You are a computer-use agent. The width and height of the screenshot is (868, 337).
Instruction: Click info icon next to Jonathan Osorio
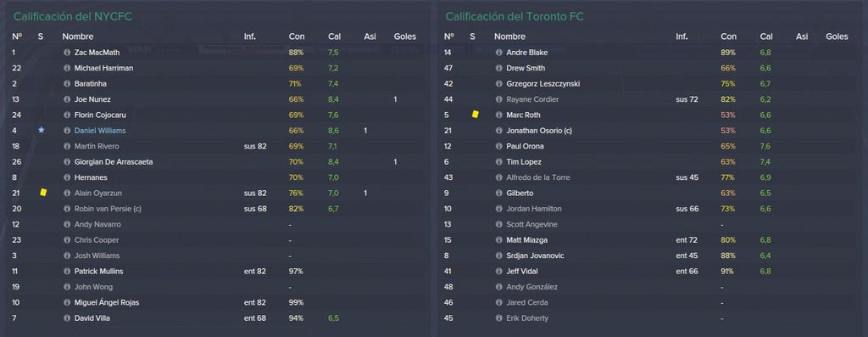(x=498, y=131)
